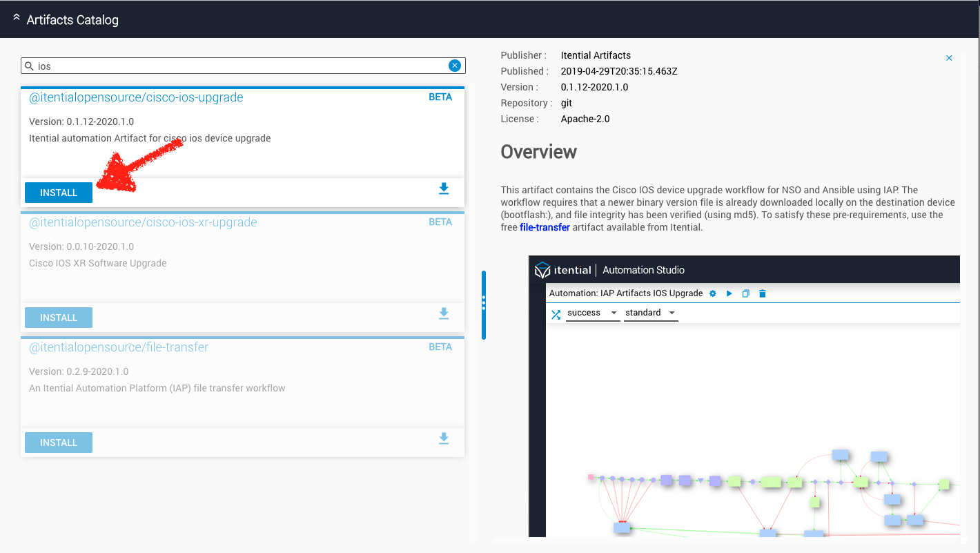Download the cisco-ios-xr-upgrade artifact
Viewport: 980px width, 553px height.
444,313
